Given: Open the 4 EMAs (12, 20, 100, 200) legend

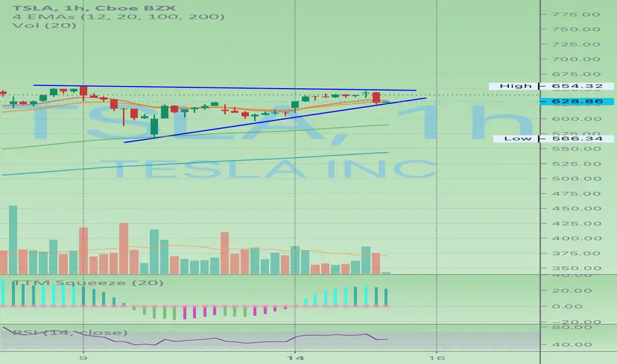Looking at the screenshot, I should tap(119, 17).
